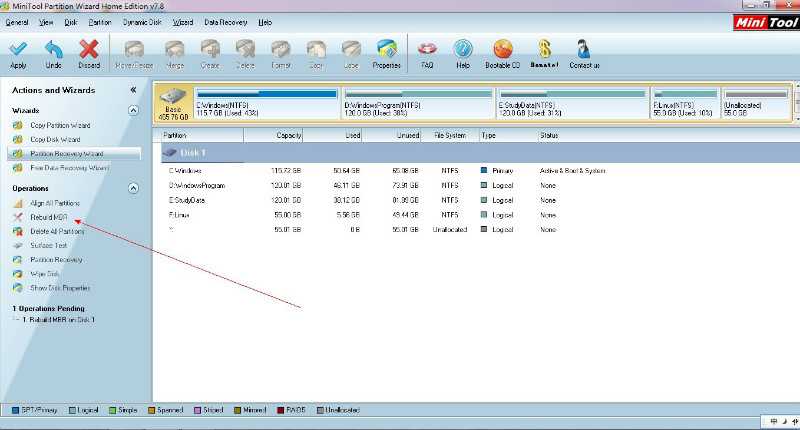
Task: Choose Wipe Disk operation
Action: 44,274
